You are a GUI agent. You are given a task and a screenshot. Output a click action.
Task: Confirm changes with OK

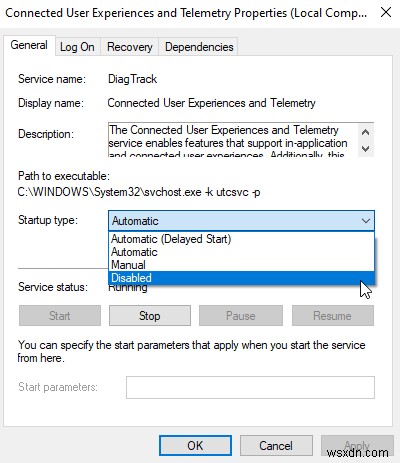click(195, 445)
